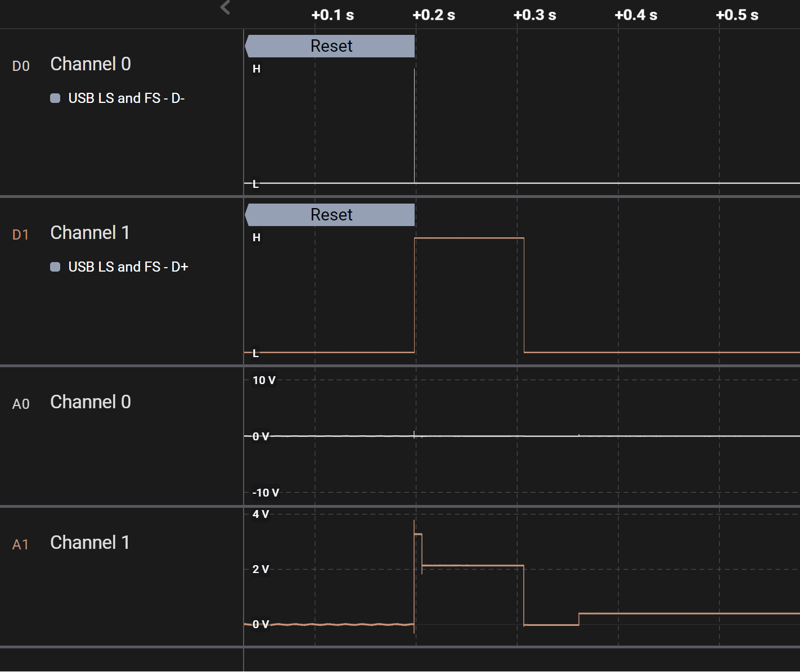
Task: Select the USB LS and FS - D+ analyzer
Action: [x=128, y=267]
